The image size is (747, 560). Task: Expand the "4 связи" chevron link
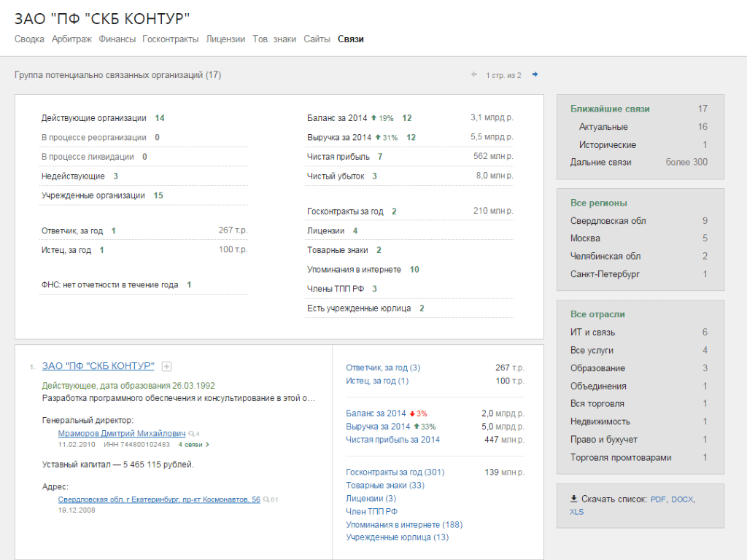[193, 444]
